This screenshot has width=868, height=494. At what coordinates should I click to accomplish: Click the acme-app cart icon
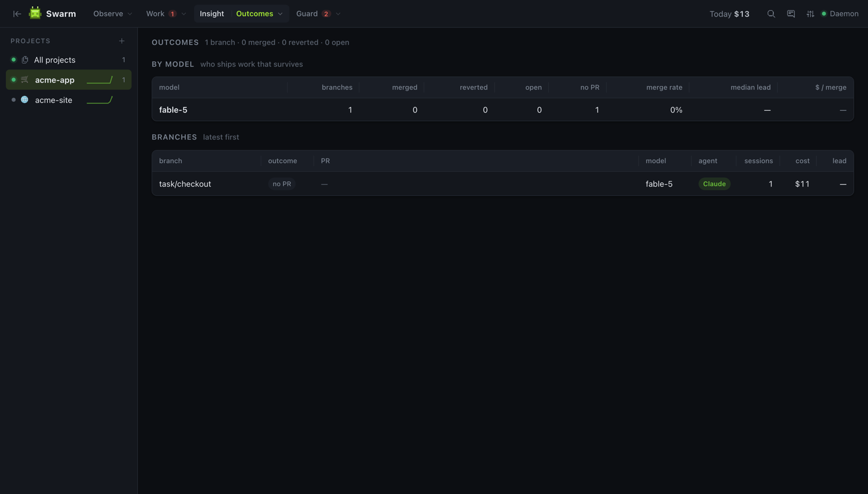(x=25, y=80)
